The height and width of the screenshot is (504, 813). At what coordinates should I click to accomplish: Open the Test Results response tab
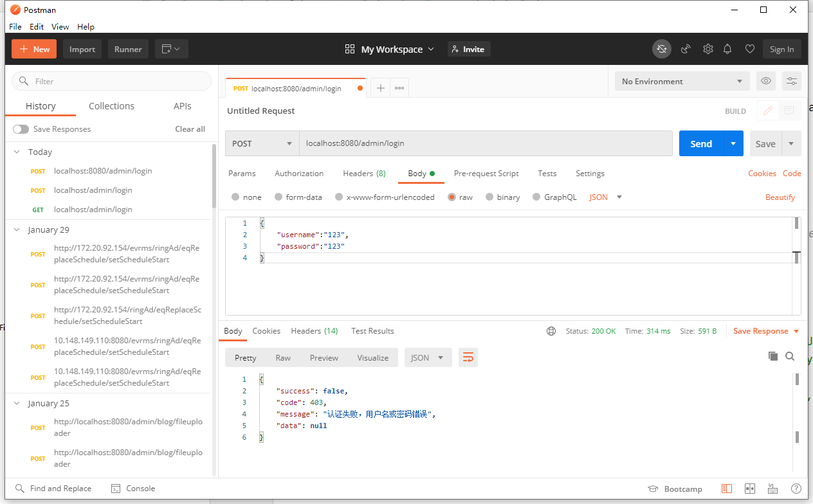(x=372, y=331)
